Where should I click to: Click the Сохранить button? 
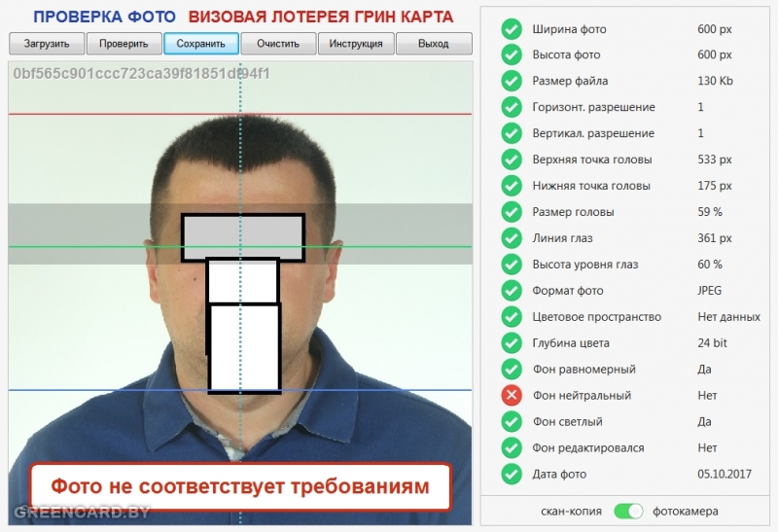click(x=201, y=44)
